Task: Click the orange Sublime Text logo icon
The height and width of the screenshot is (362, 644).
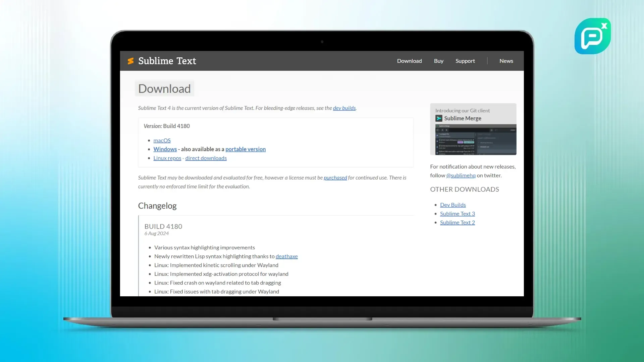Action: (130, 61)
